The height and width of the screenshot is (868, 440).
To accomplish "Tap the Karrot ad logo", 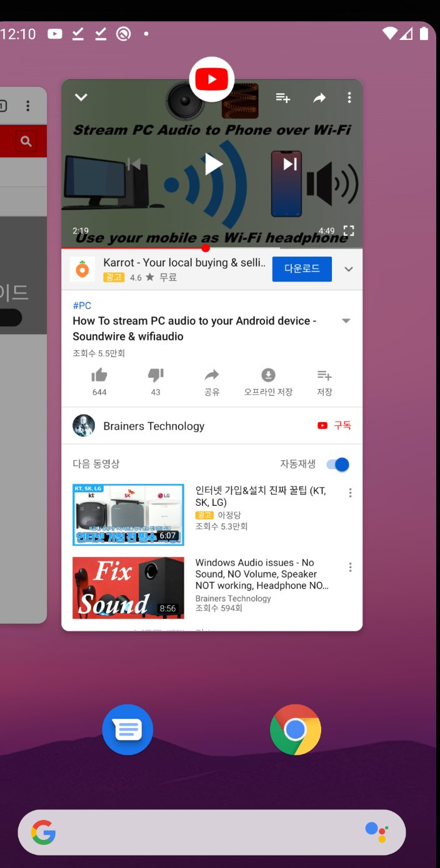I will click(x=82, y=269).
